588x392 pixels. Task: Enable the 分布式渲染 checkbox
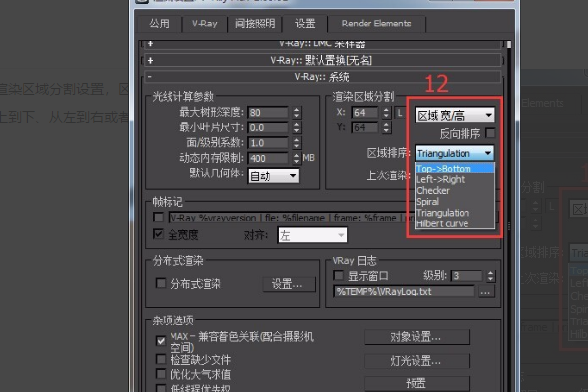pyautogui.click(x=161, y=283)
